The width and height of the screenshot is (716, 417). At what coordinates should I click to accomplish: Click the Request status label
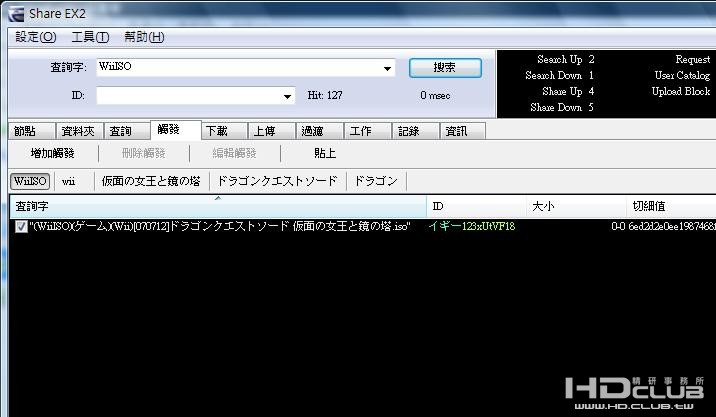click(693, 59)
